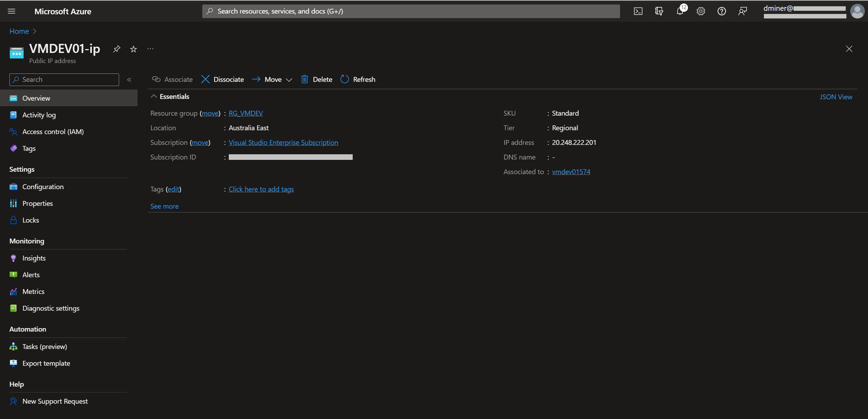Open associated vmdev01574 link
Screen dimensions: 868x419
[571, 172]
